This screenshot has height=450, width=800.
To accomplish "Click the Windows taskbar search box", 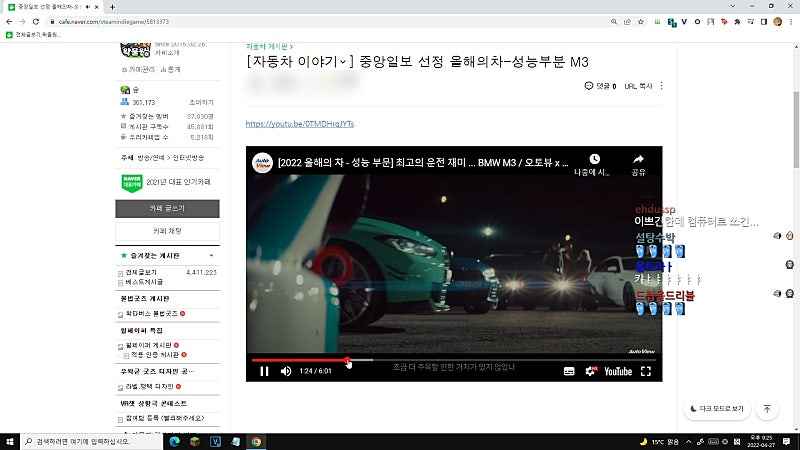I will coord(91,441).
